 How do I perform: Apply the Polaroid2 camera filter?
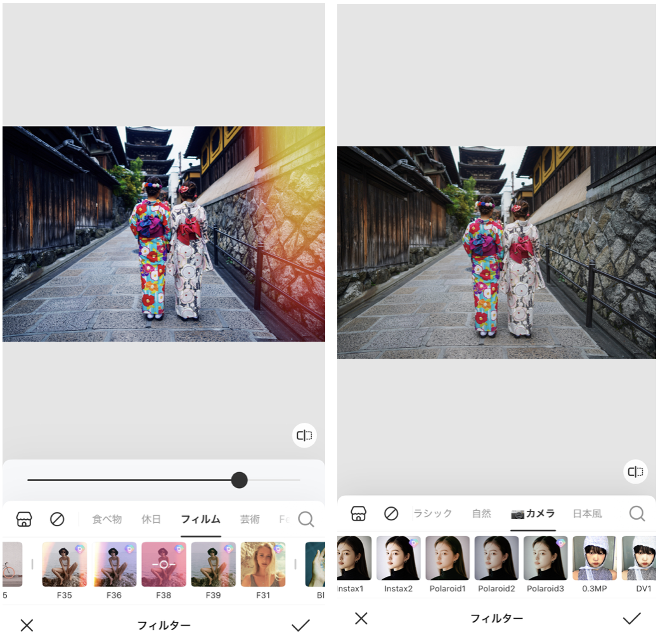point(496,558)
